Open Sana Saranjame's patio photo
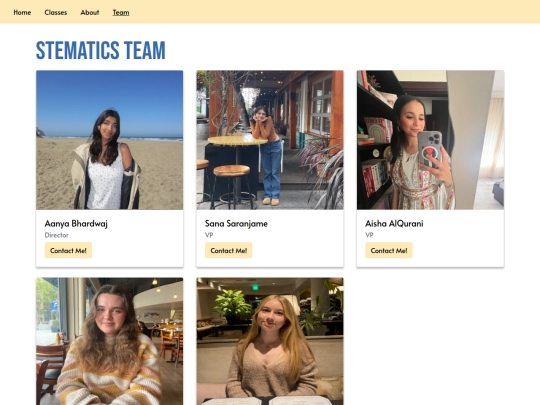 coord(270,140)
